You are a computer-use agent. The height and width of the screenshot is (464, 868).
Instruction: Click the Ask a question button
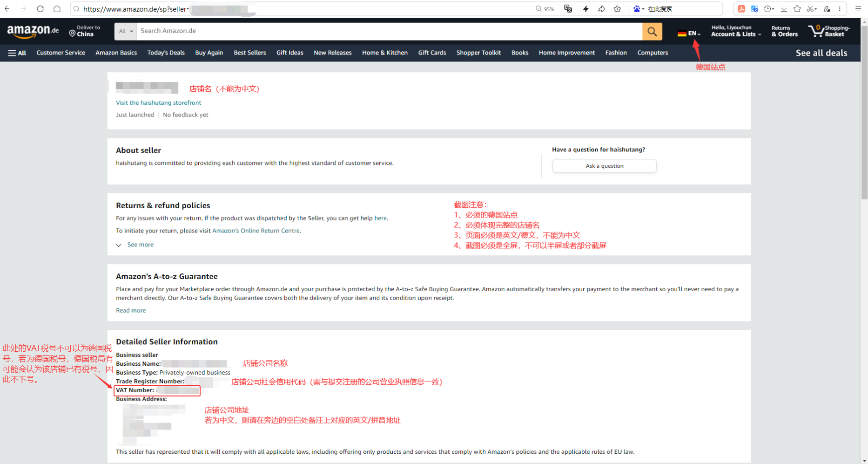pos(604,166)
